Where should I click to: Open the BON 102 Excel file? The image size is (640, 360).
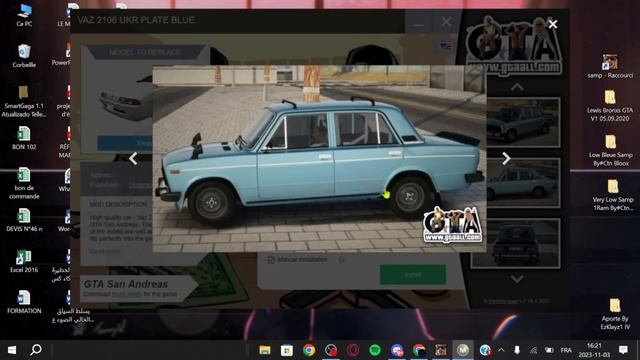click(x=24, y=138)
